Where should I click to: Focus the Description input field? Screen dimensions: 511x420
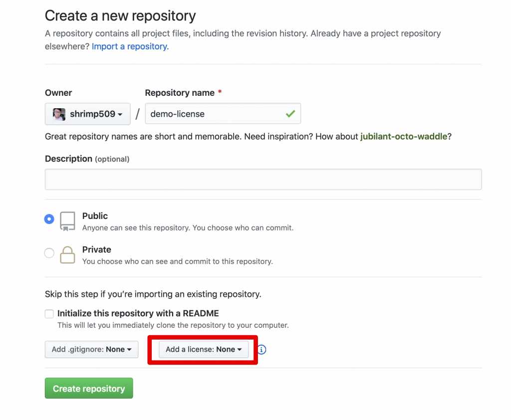(x=263, y=179)
